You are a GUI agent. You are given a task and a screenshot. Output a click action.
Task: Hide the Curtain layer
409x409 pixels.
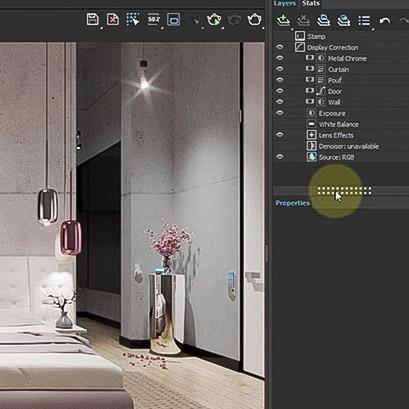280,69
